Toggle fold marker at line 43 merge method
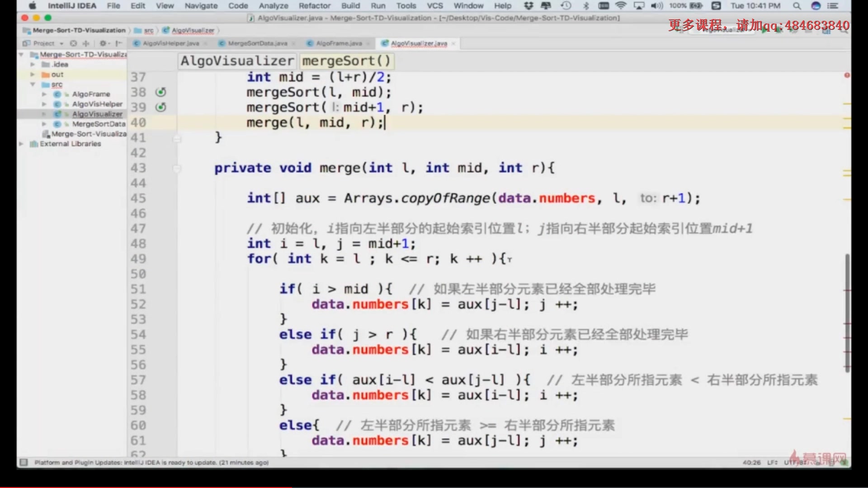868x488 pixels. pyautogui.click(x=177, y=169)
